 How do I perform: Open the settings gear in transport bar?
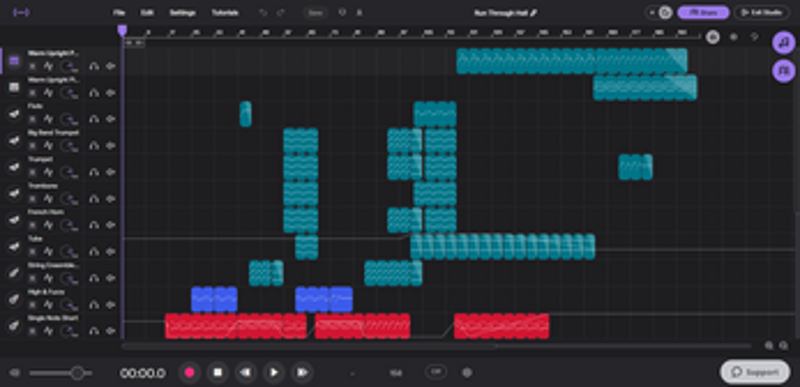pyautogui.click(x=467, y=373)
